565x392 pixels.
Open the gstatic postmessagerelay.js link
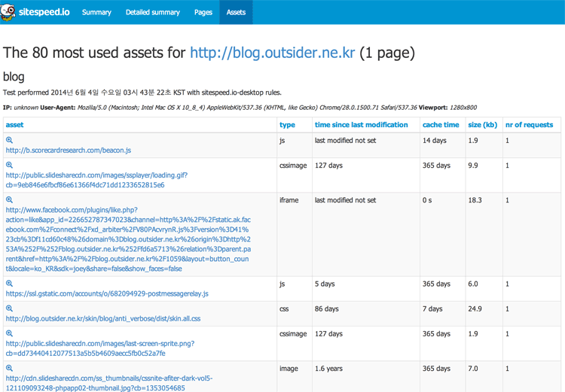(x=107, y=293)
